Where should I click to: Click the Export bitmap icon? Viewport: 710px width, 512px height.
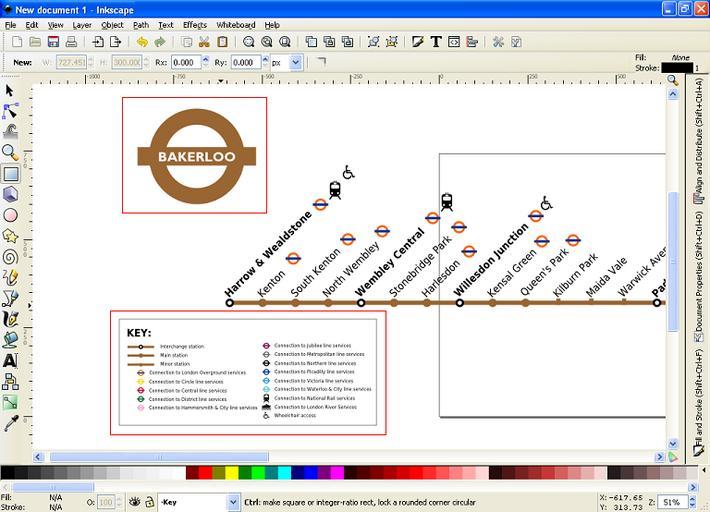(x=116, y=42)
